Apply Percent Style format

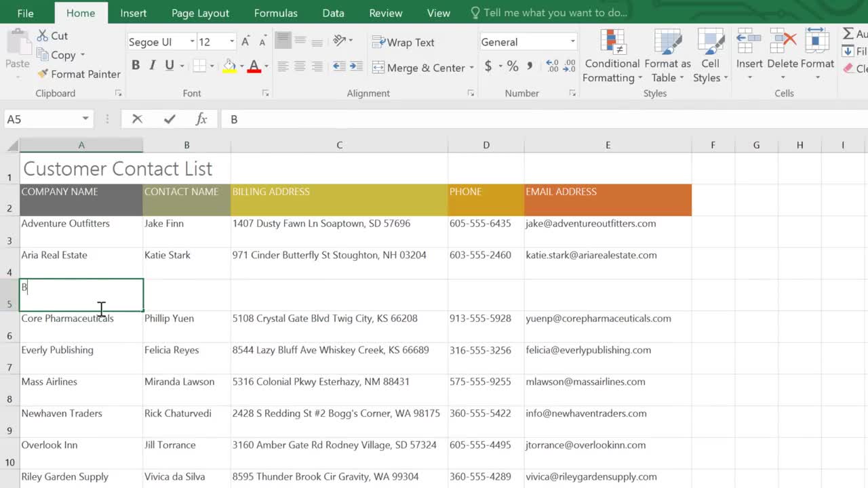(x=513, y=66)
